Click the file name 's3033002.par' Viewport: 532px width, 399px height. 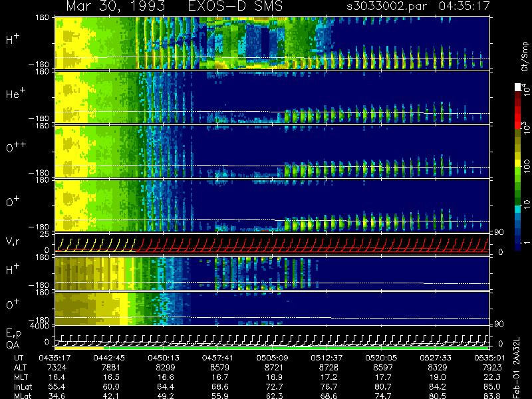(x=386, y=6)
